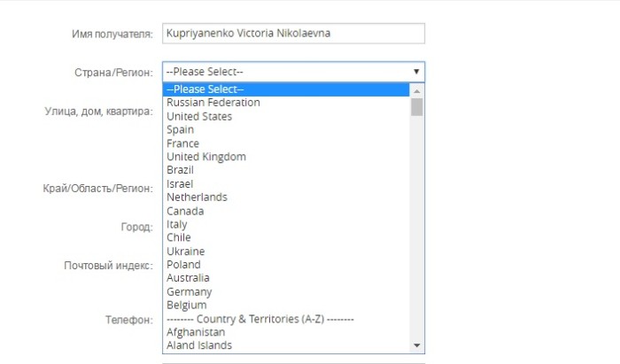This screenshot has width=620, height=364.
Task: Select Brazil from the country options
Action: (180, 170)
